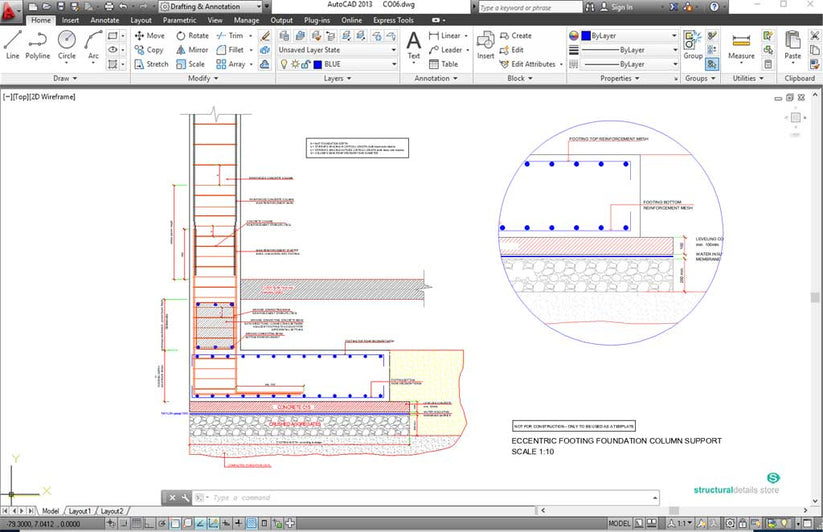Screen dimensions: 823x532
Task: Activate the Stretch command
Action: click(x=151, y=64)
